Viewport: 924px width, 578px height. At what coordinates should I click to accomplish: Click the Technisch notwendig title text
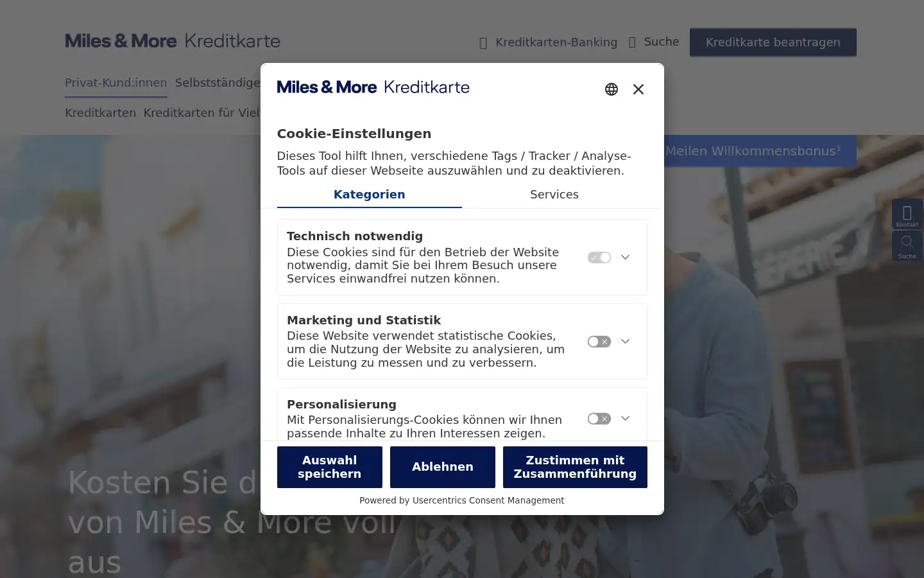pos(355,236)
